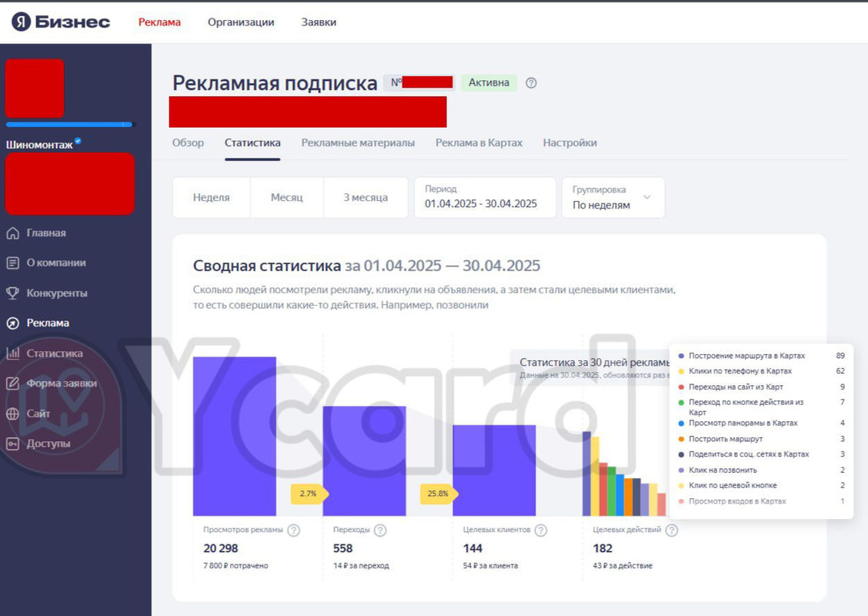868x616 pixels.
Task: Click Клики по телефону в Картах legend dot
Action: tap(682, 372)
